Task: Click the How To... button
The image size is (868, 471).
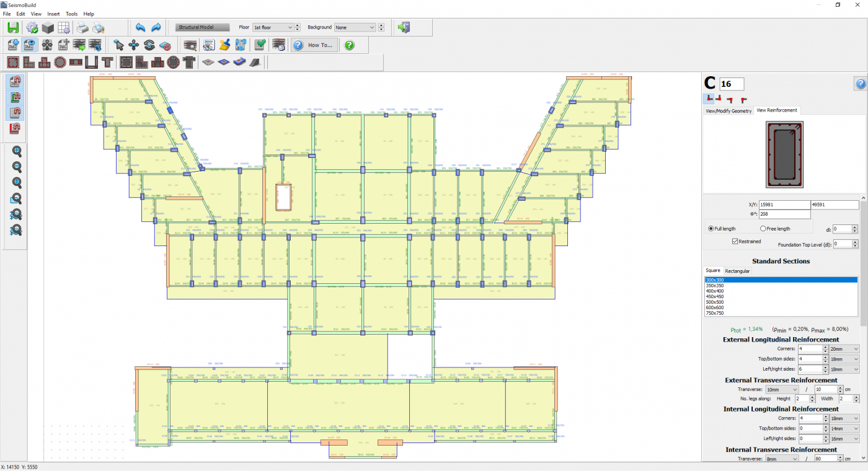Action: (315, 45)
